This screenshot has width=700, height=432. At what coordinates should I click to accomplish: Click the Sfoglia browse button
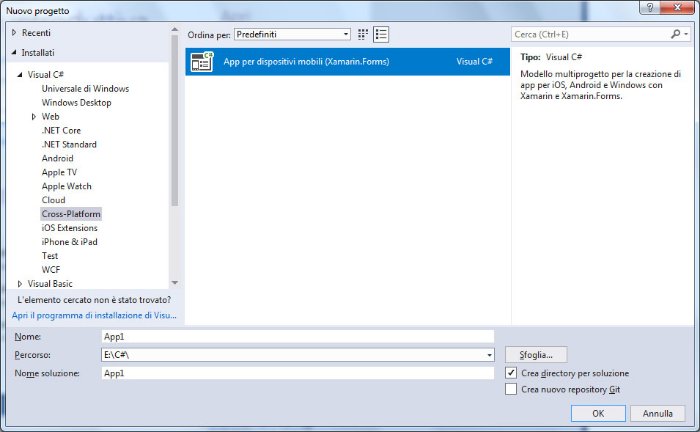pyautogui.click(x=536, y=355)
